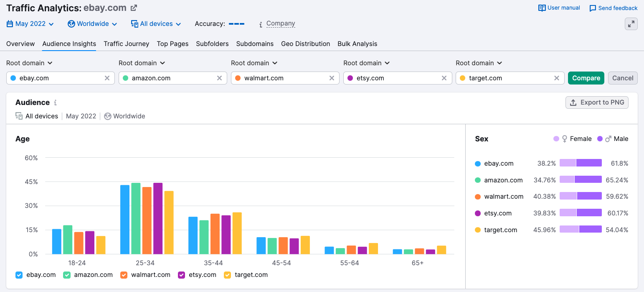Click the expand fullscreen arrows icon
The width and height of the screenshot is (644, 292).
click(x=631, y=24)
